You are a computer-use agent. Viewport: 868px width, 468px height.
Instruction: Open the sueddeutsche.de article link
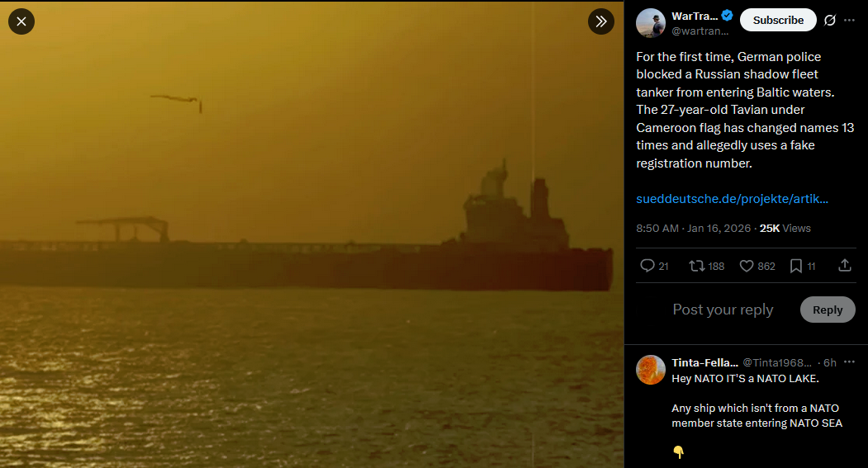(x=732, y=199)
